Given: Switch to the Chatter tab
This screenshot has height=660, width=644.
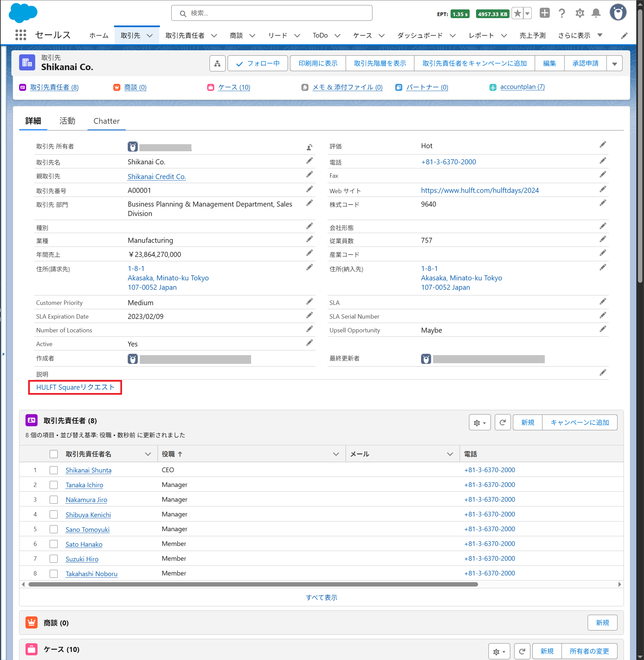Looking at the screenshot, I should point(106,121).
